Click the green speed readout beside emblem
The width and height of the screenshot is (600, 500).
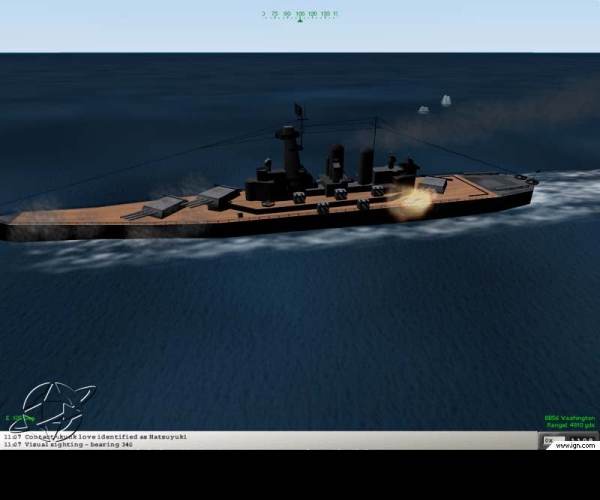point(20,418)
